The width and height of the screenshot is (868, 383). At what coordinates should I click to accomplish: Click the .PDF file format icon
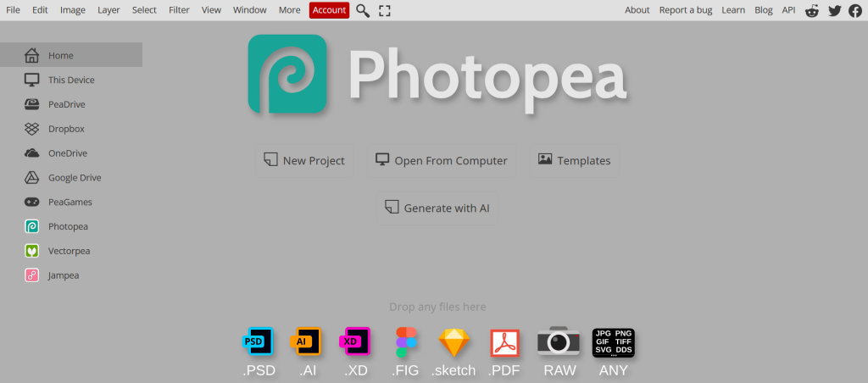pos(505,343)
